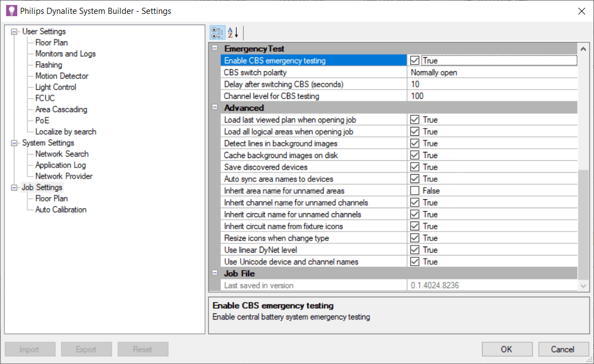The height and width of the screenshot is (364, 594).
Task: Collapse the Job File category
Action: [x=215, y=273]
